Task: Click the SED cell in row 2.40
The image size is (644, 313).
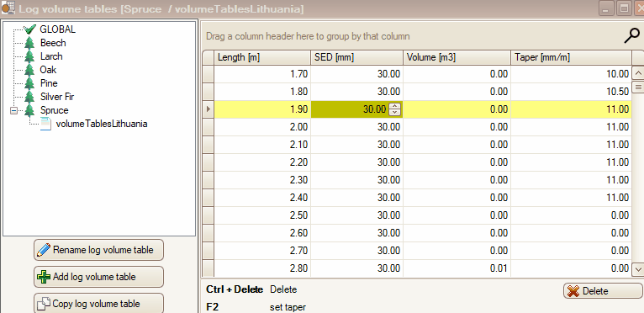Action: 356,198
